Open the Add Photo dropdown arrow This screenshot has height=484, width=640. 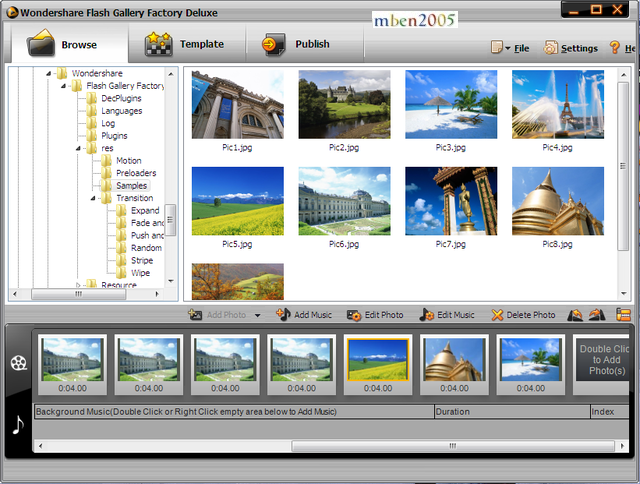point(258,315)
